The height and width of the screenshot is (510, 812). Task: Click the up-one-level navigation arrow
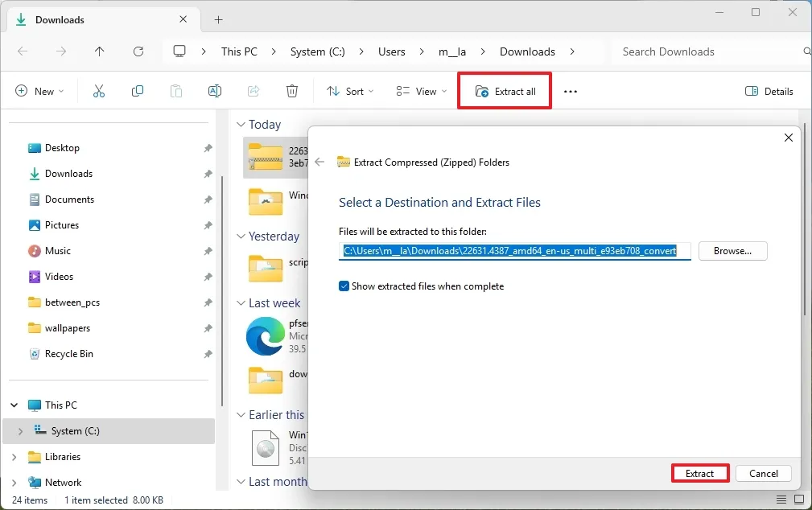pos(99,51)
